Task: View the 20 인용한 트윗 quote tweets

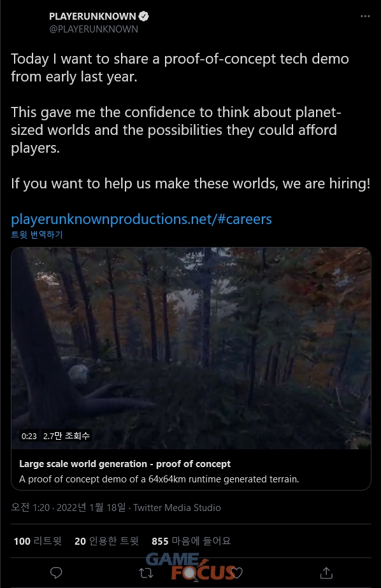Action: (106, 541)
